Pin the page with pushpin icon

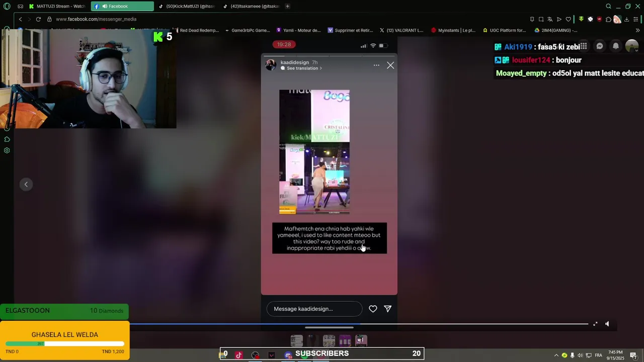532,19
